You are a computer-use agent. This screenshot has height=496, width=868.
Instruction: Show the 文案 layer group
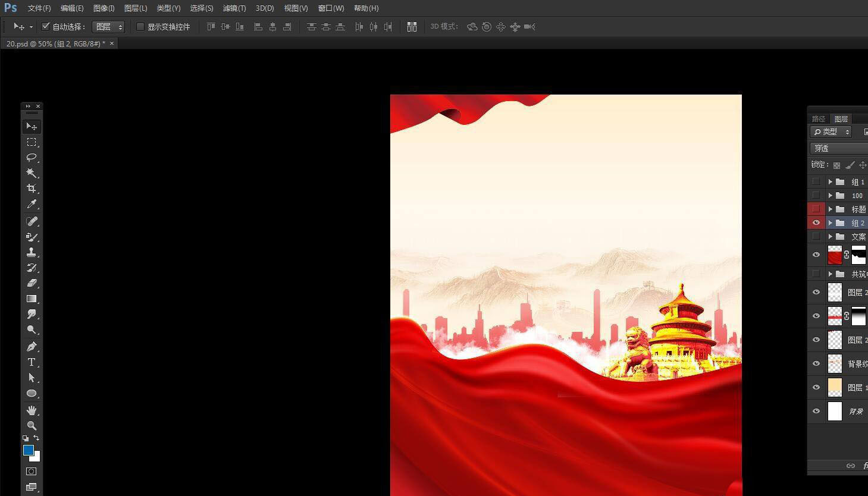(816, 236)
